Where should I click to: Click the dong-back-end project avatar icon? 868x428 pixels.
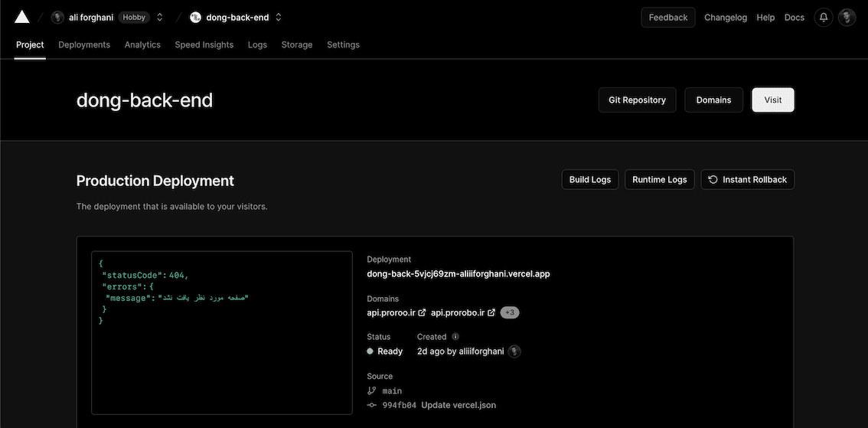[195, 17]
